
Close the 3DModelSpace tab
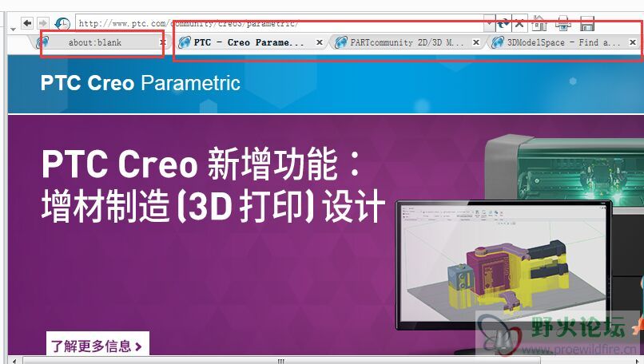[x=633, y=42]
